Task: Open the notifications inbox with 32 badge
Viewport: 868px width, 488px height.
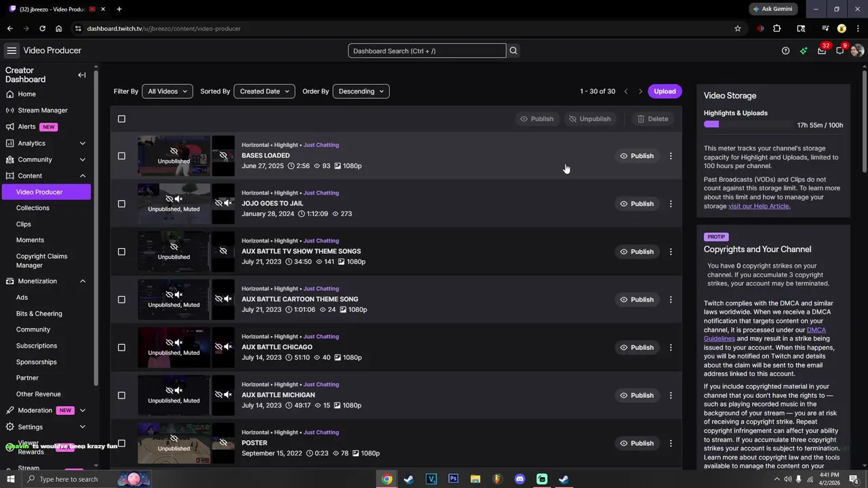Action: [x=822, y=50]
